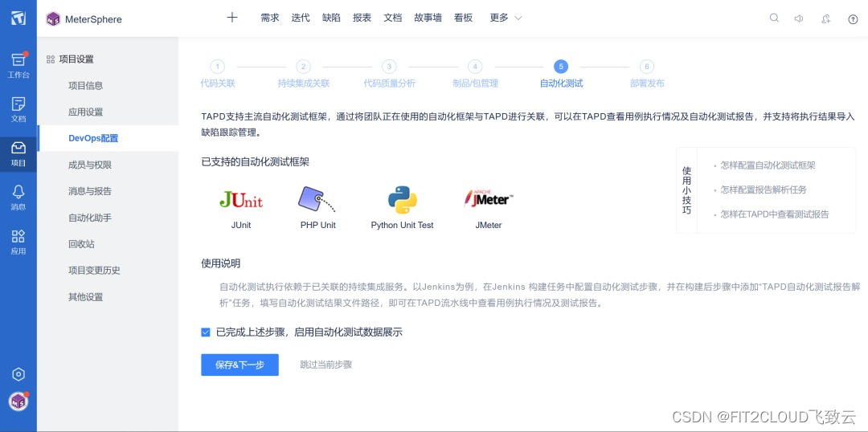Open the 迭代 top menu
Viewport: 868px width, 432px height.
point(301,18)
